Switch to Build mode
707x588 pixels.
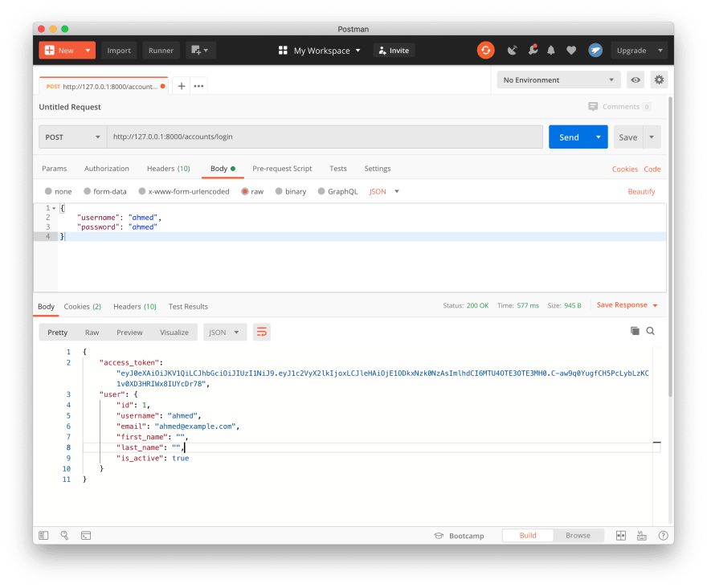point(528,535)
